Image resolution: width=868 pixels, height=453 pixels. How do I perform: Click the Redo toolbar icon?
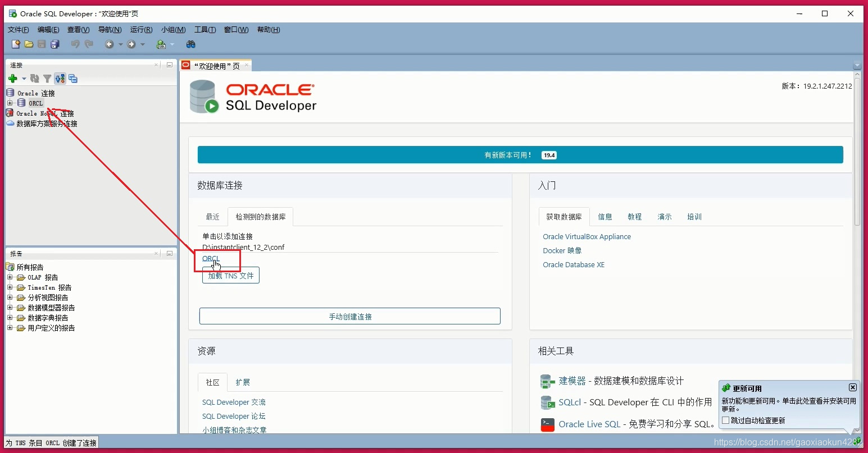[89, 44]
